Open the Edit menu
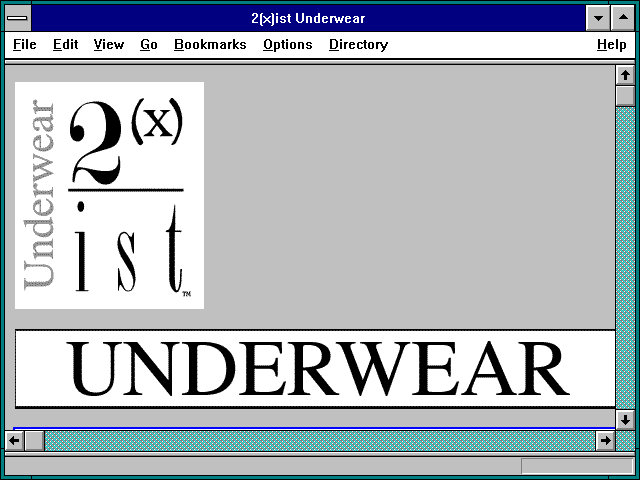The width and height of the screenshot is (640, 480). [65, 44]
